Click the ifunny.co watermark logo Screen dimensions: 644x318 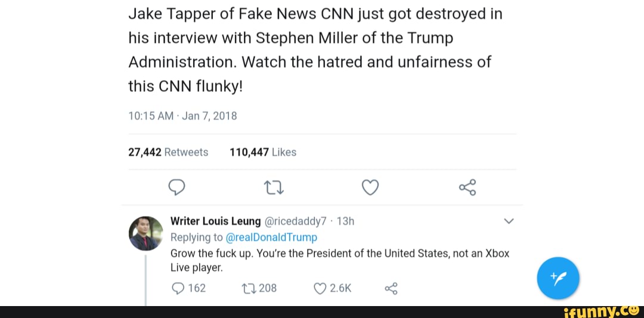[600, 310]
